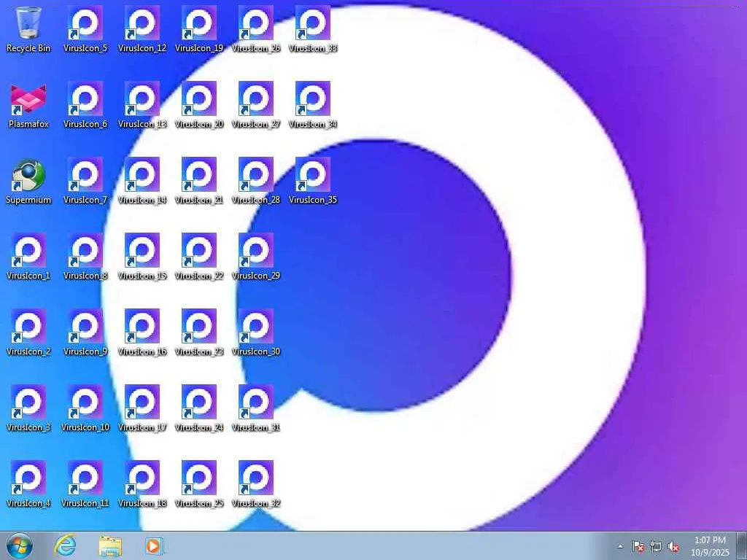The height and width of the screenshot is (560, 747).
Task: Click the VirusIcon_19 shortcut
Action: (199, 29)
